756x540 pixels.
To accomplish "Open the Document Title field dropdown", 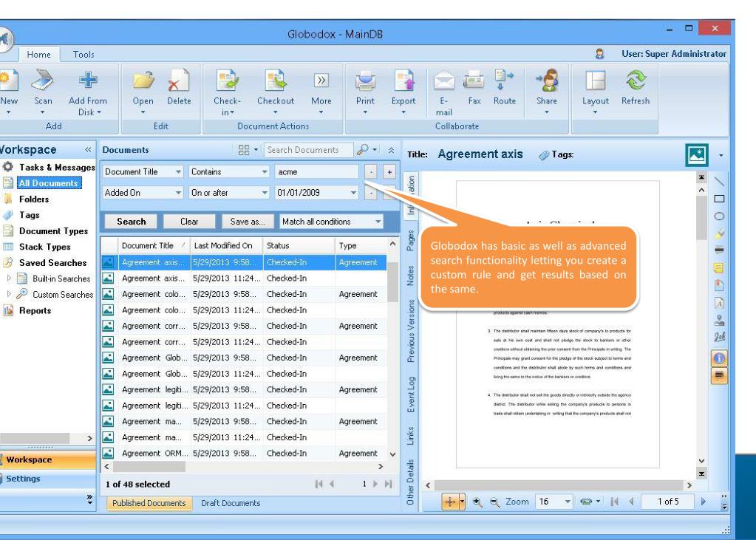I will pyautogui.click(x=178, y=171).
